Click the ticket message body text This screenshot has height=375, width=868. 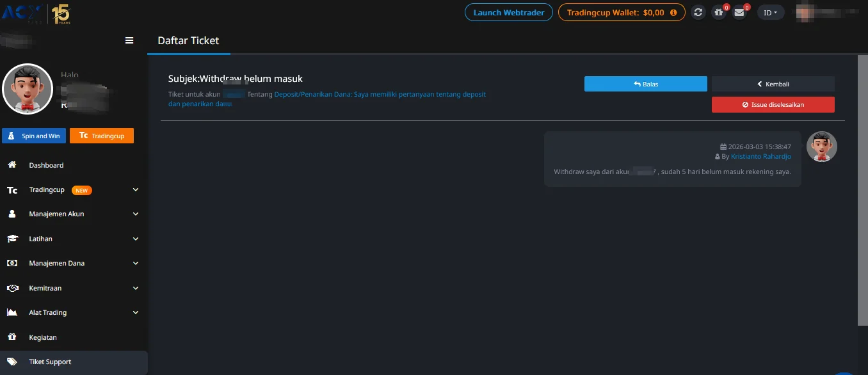pyautogui.click(x=672, y=172)
